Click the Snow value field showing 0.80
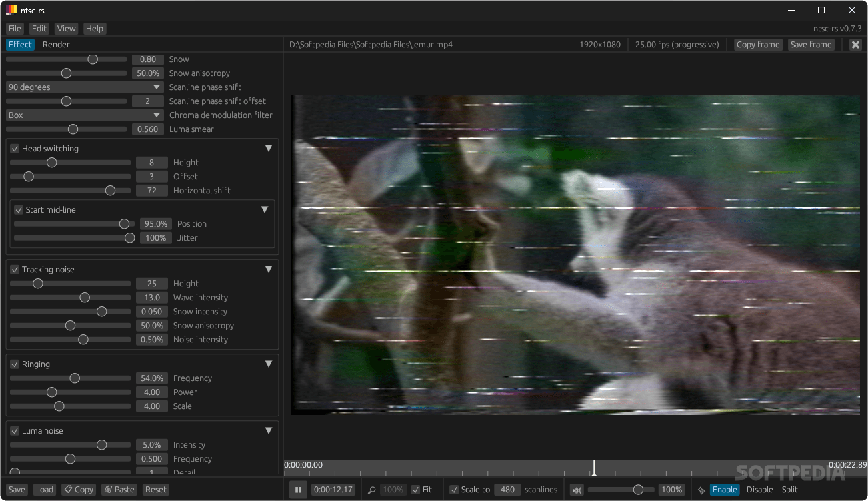The height and width of the screenshot is (501, 868). (x=148, y=59)
